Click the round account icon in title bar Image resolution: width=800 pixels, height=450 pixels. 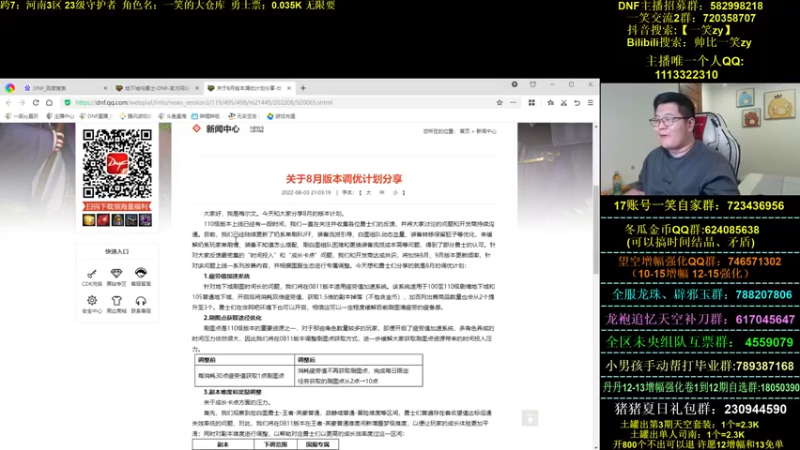coord(514,84)
